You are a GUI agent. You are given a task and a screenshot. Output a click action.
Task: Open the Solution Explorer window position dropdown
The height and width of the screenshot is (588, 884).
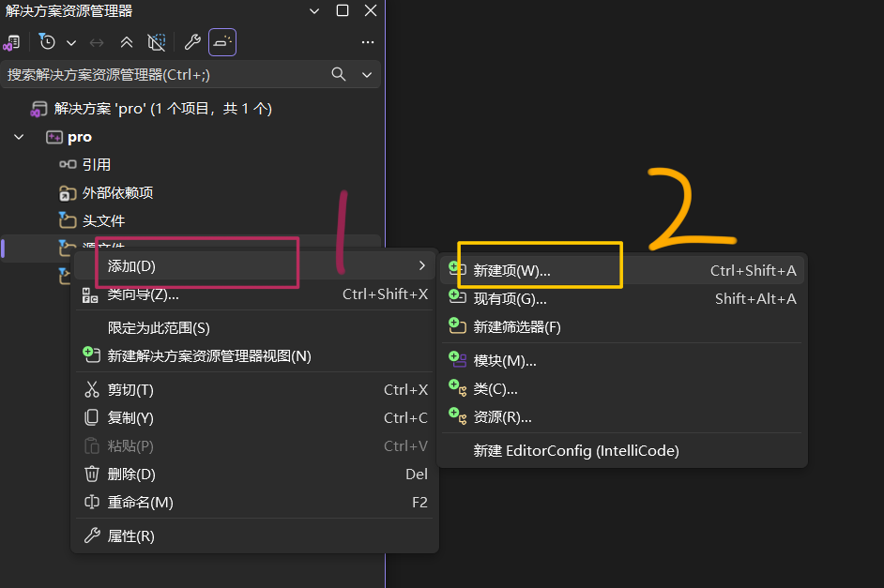click(314, 10)
